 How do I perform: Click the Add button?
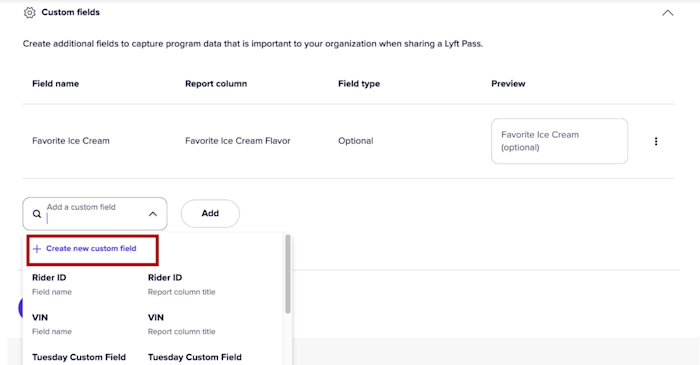tap(210, 213)
